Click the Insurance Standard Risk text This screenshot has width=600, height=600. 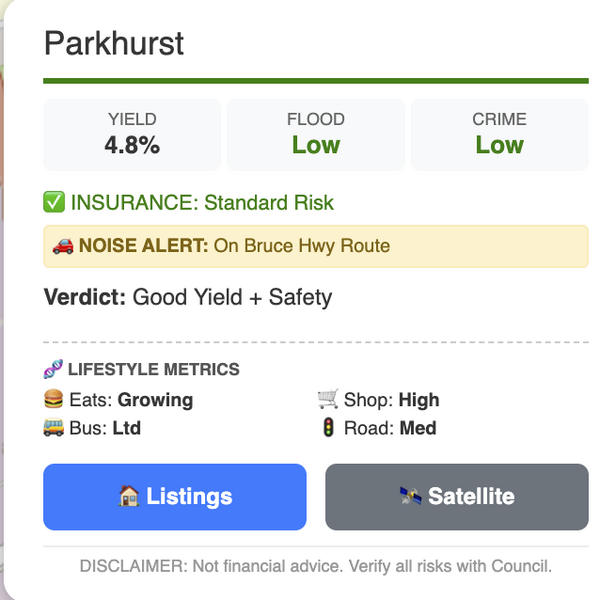(202, 203)
